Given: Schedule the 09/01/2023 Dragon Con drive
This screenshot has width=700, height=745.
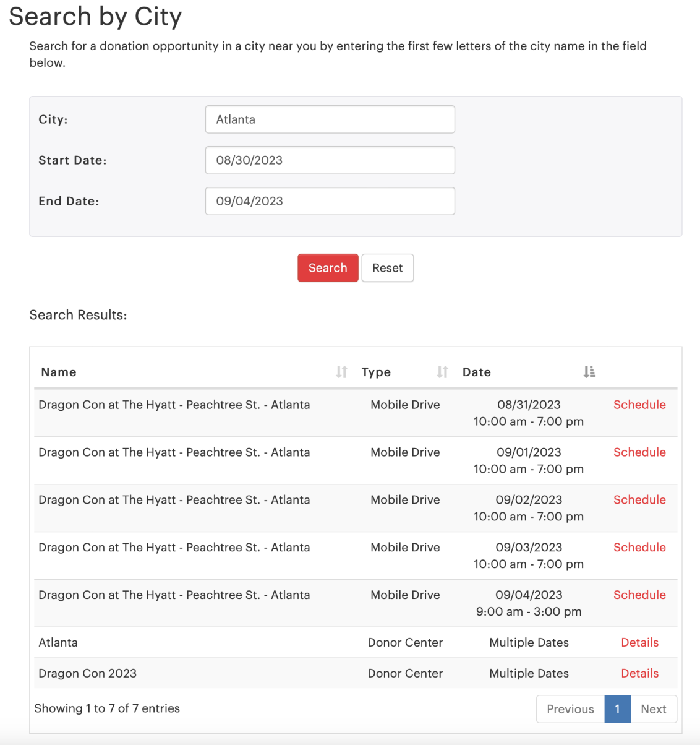Looking at the screenshot, I should pos(639,452).
